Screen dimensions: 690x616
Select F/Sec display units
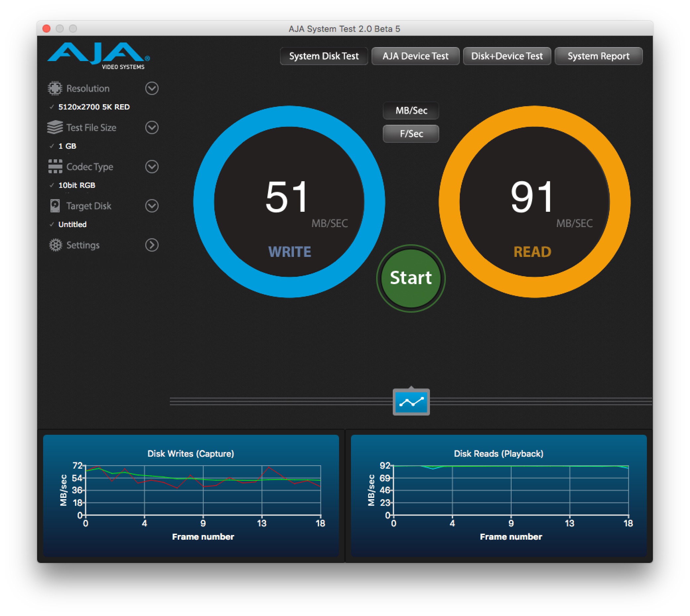pyautogui.click(x=411, y=134)
